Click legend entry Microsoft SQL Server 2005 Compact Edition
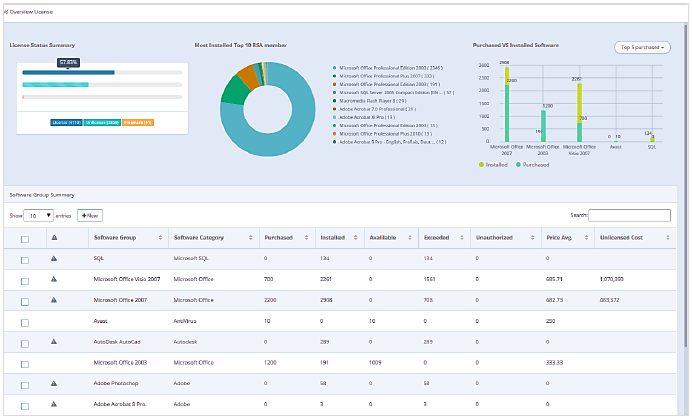 393,93
